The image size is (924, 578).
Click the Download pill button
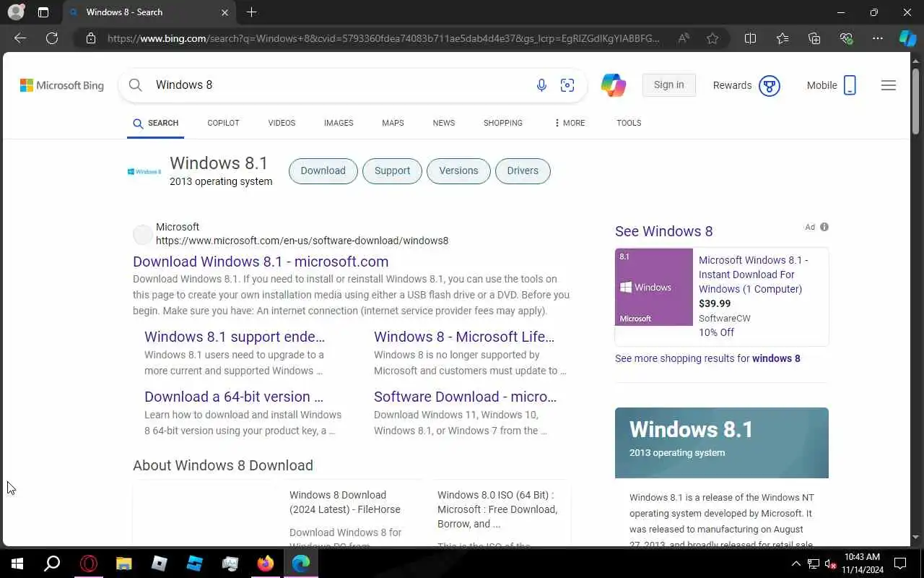(323, 171)
